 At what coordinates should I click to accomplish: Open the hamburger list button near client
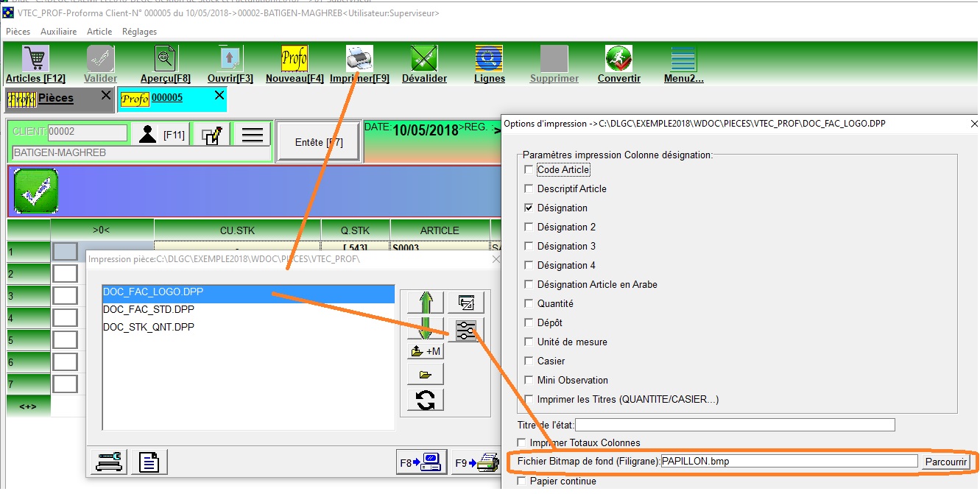tap(253, 135)
